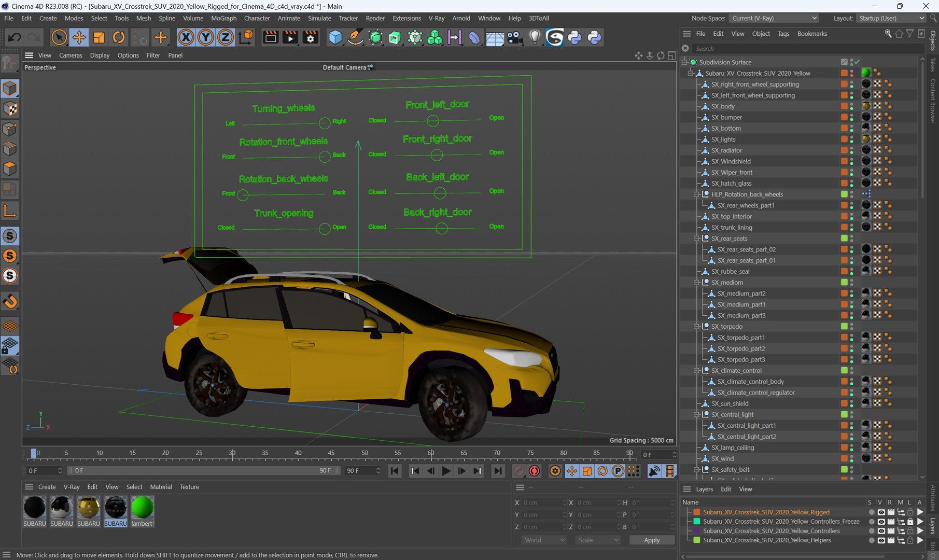Collapse SX_torpedo tree node
Screen dimensions: 939x560
coord(697,327)
